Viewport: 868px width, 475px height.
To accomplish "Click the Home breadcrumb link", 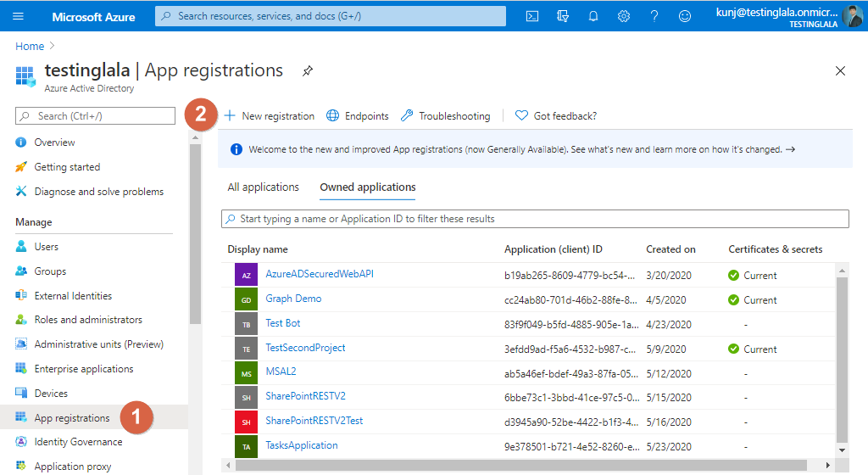I will pyautogui.click(x=30, y=46).
